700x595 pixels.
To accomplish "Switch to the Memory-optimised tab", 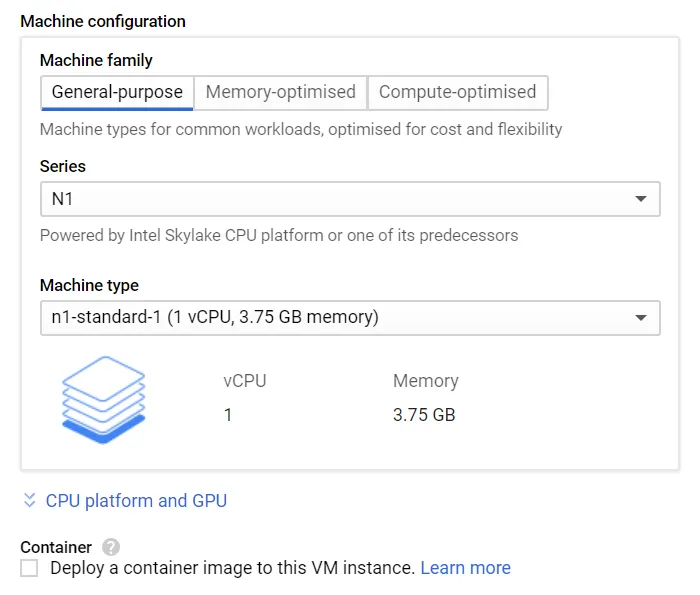I will point(280,92).
